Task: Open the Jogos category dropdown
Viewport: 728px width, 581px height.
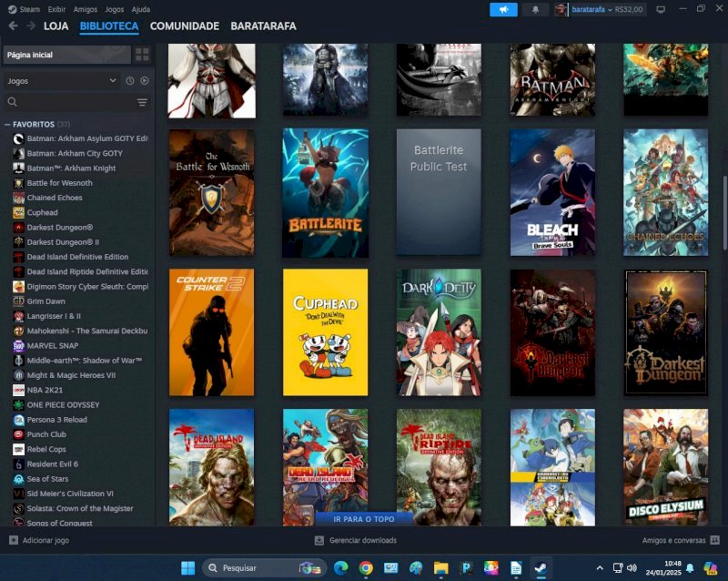Action: pos(62,81)
